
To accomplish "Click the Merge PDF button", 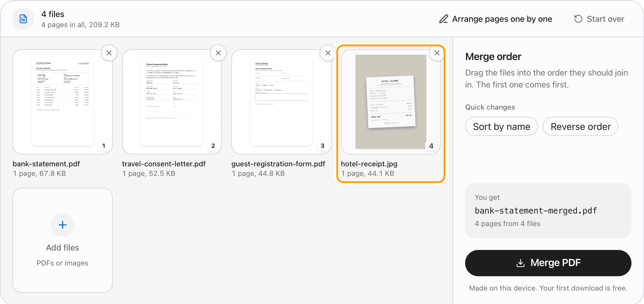I will click(548, 263).
